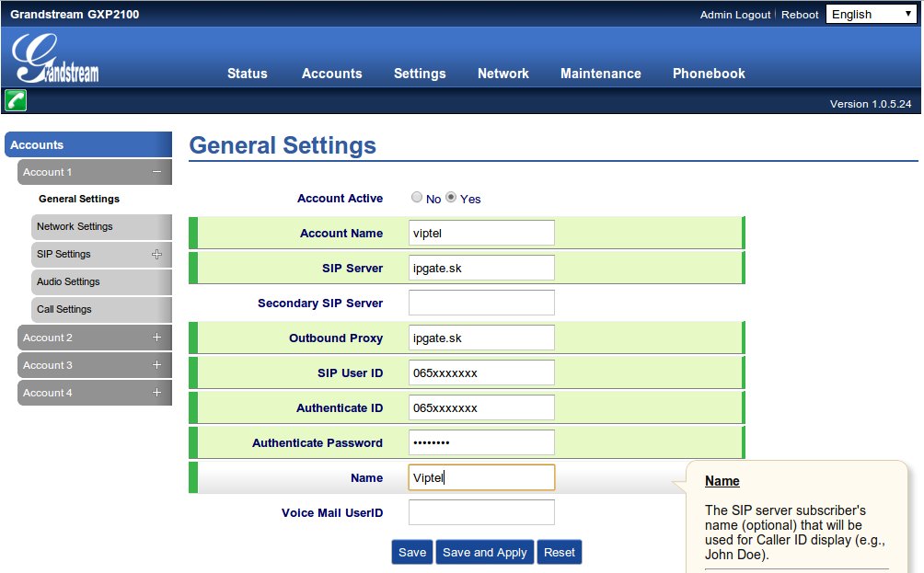This screenshot has width=924, height=573.
Task: Click the Name tooltip heading
Action: tap(722, 481)
